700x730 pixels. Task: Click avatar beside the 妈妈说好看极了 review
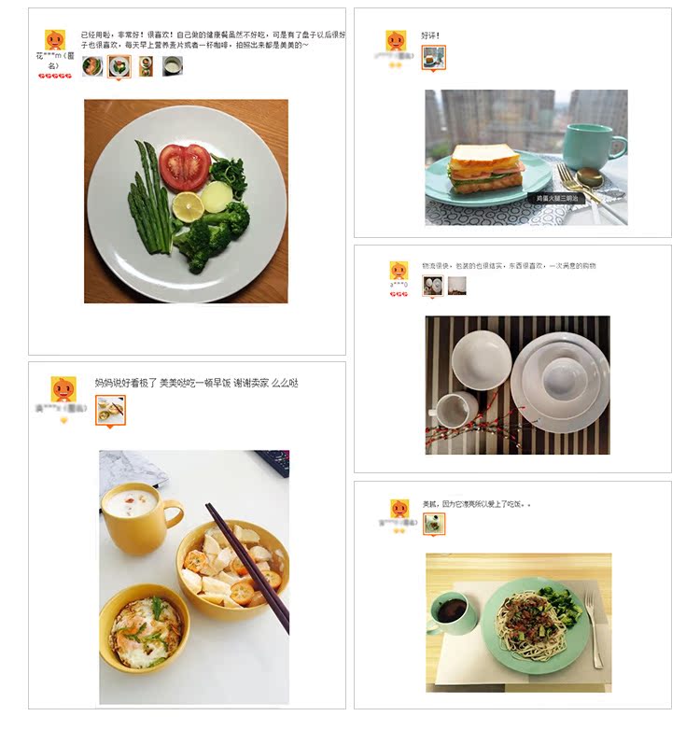coord(63,389)
